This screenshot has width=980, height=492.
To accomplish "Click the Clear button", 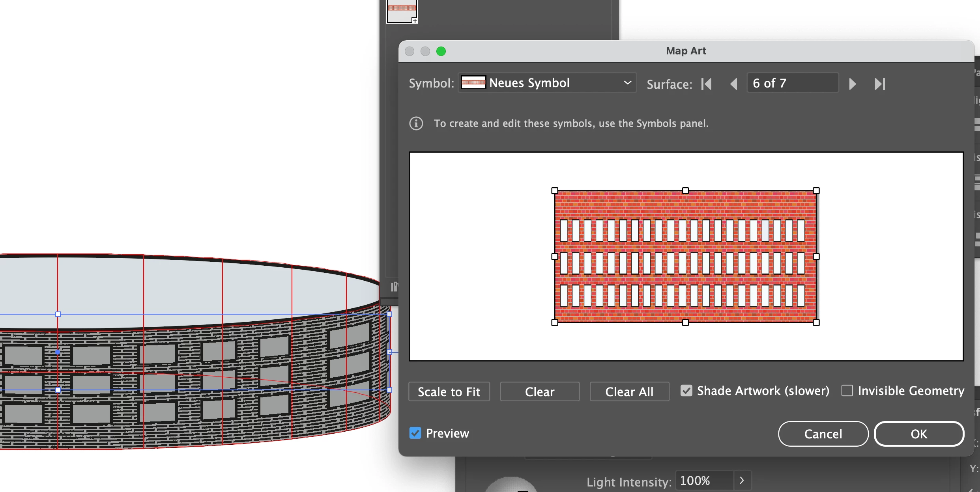I will tap(539, 391).
